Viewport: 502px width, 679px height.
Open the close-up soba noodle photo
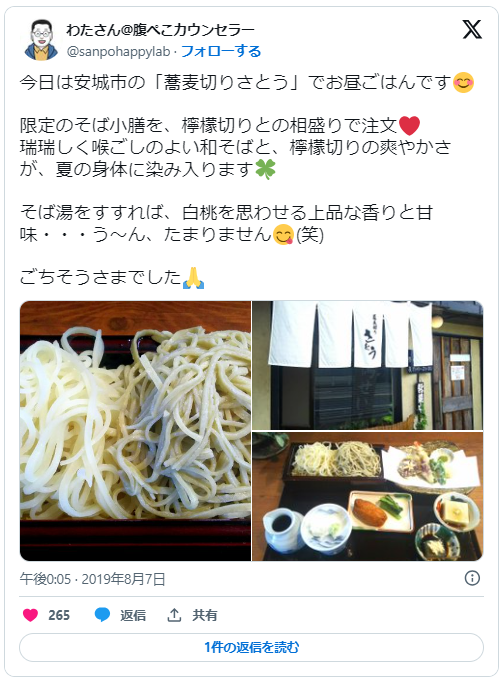[135, 431]
